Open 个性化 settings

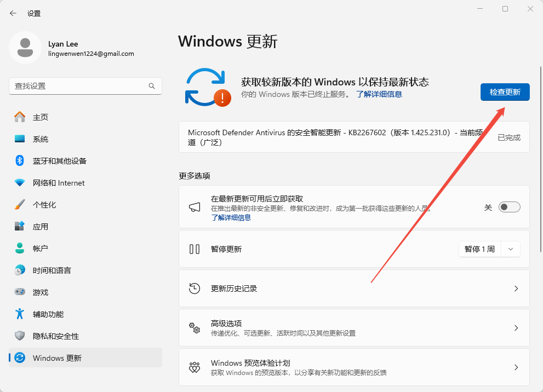[x=85, y=204]
